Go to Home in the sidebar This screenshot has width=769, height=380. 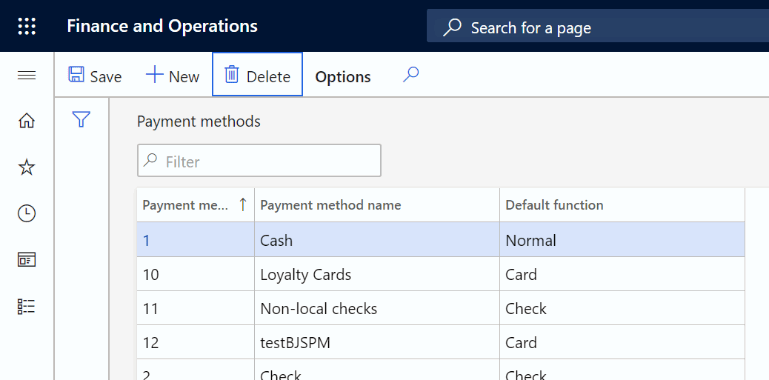point(26,120)
